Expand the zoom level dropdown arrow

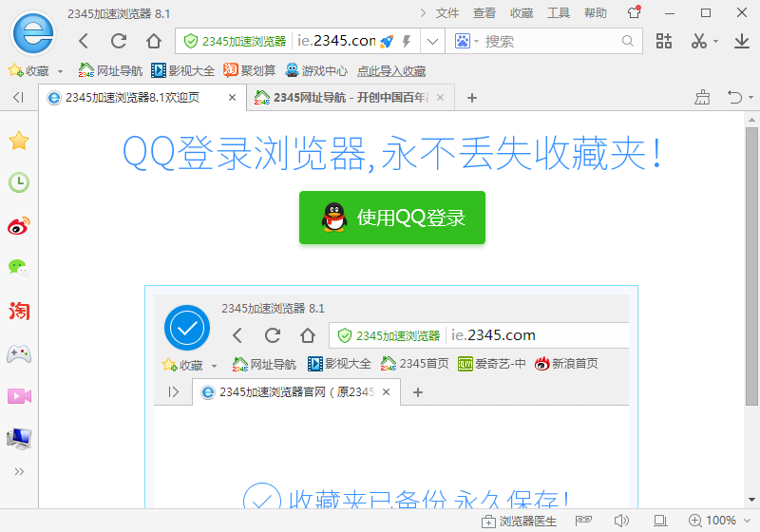pyautogui.click(x=748, y=521)
